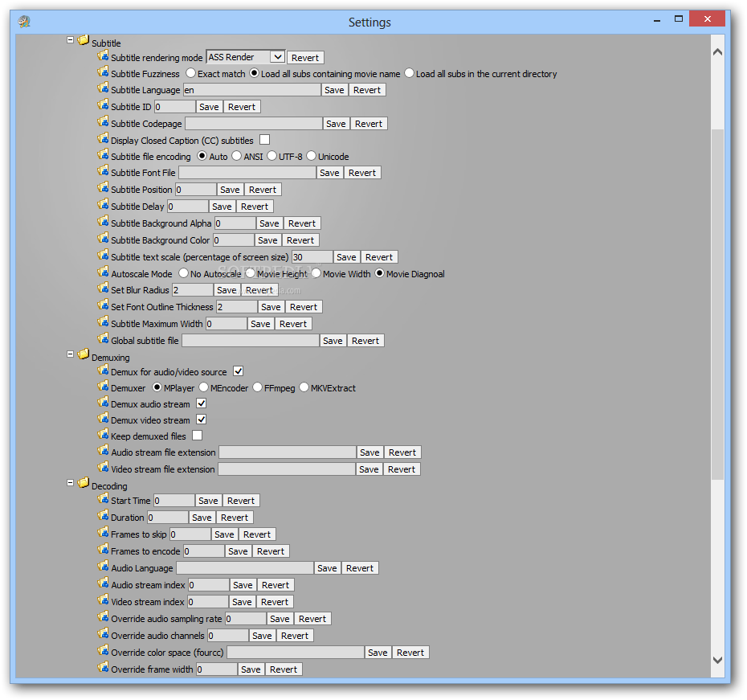Open the Subtitle rendering mode dropdown
Image resolution: width=747 pixels, height=700 pixels.
(277, 57)
